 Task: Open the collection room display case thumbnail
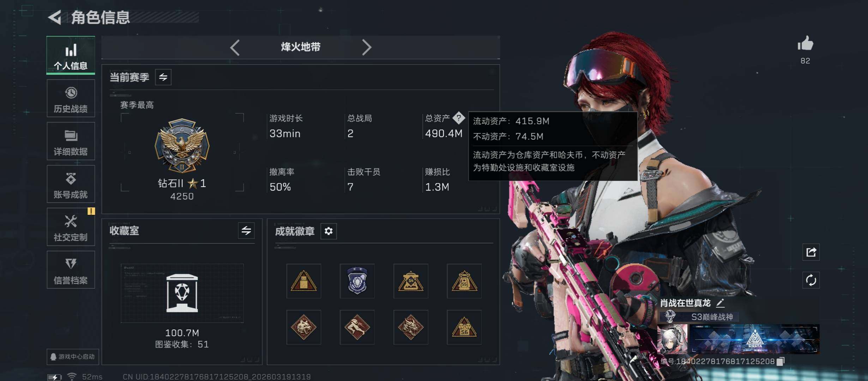[x=182, y=293]
